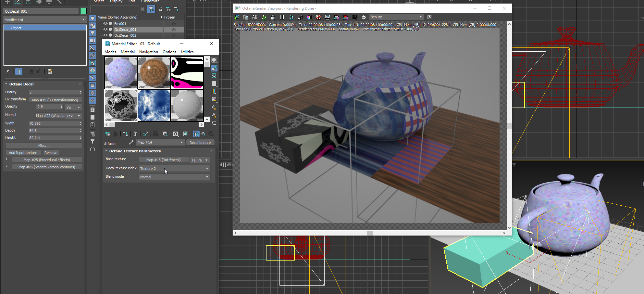This screenshot has width=644, height=294.
Task: Toggle Show End Result in Material Editor
Action: click(x=196, y=134)
